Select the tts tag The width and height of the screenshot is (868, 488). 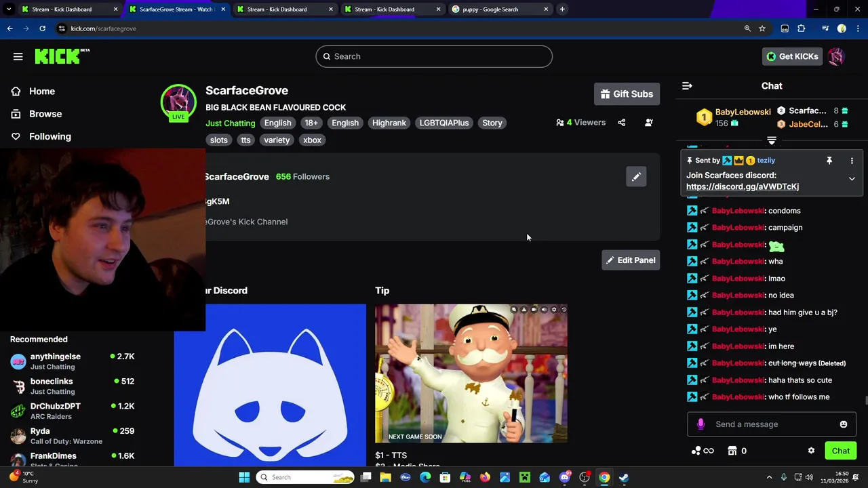(x=245, y=140)
